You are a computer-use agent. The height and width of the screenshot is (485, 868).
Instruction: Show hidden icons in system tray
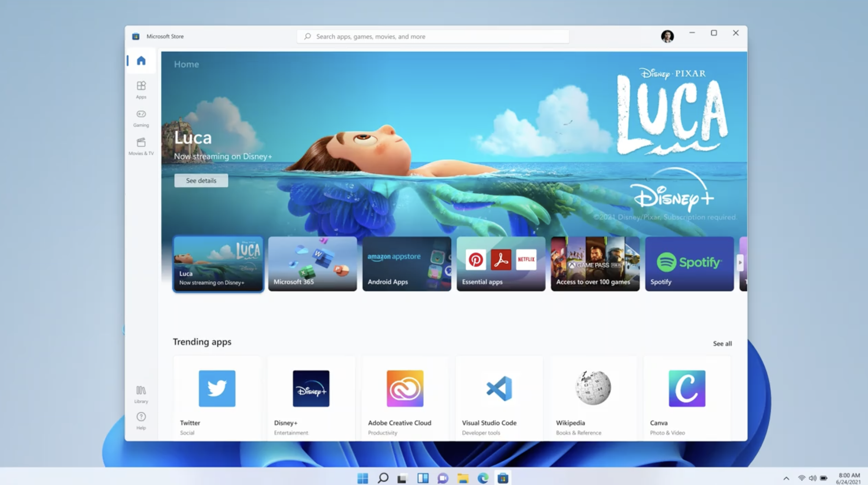point(786,478)
